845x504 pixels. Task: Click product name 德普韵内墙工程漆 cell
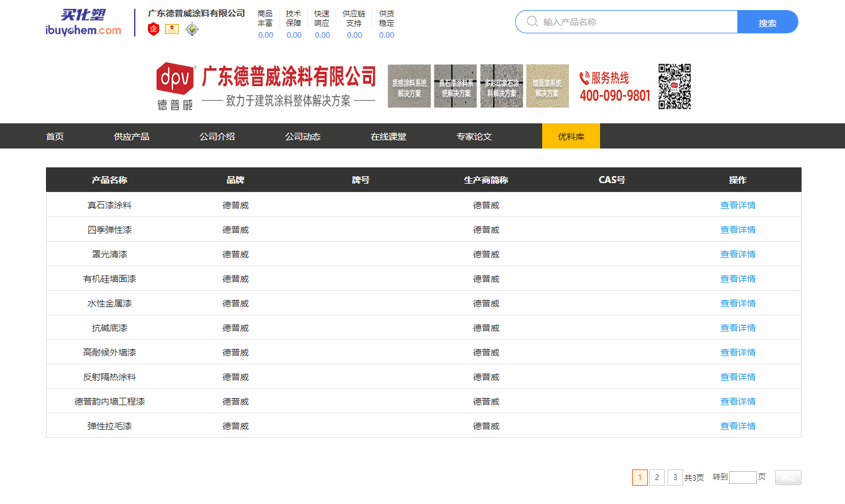coord(110,401)
